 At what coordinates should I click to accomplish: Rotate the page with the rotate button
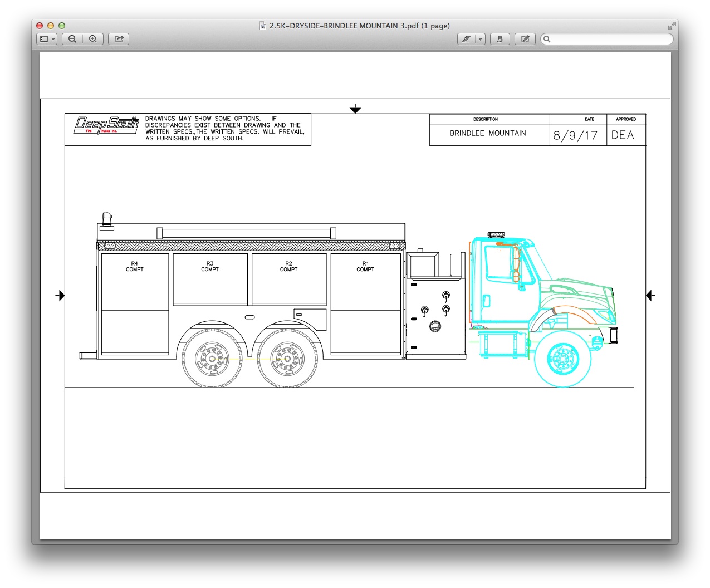[x=500, y=39]
